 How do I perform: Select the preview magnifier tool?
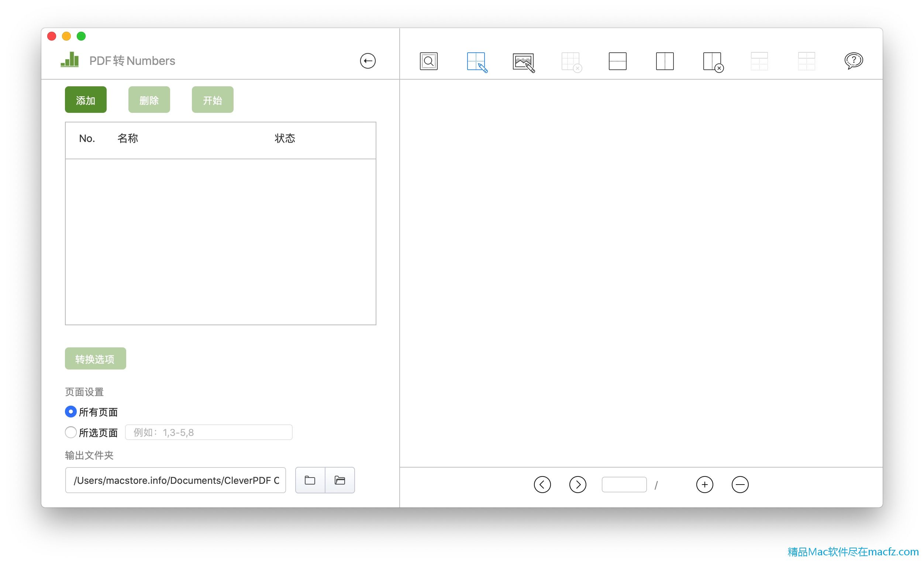click(x=429, y=61)
